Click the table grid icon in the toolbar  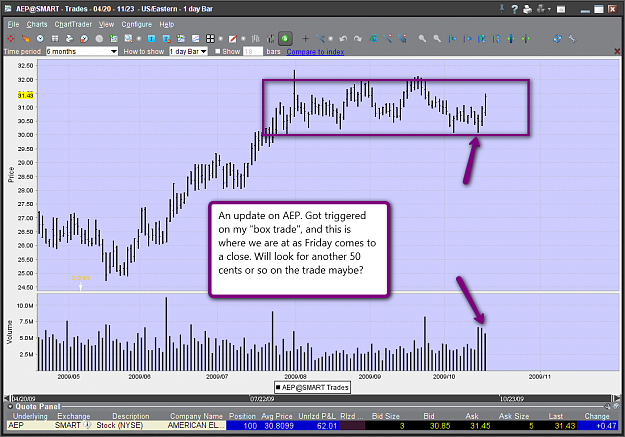[55, 39]
